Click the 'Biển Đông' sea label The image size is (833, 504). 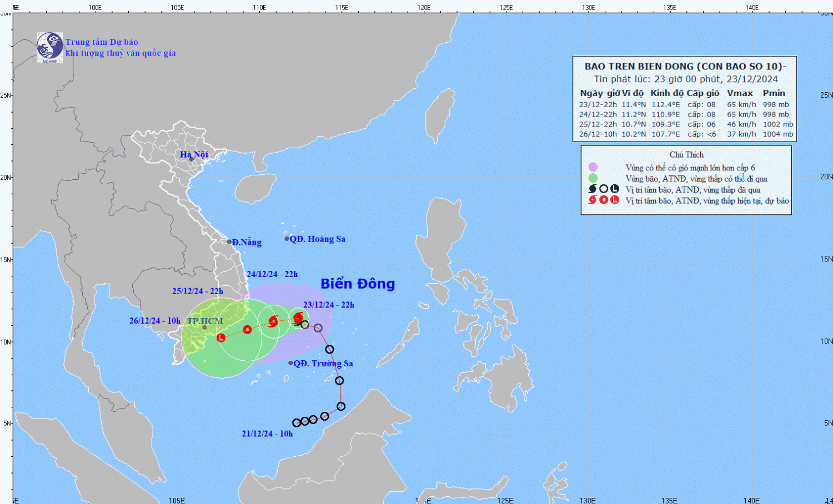tap(358, 284)
